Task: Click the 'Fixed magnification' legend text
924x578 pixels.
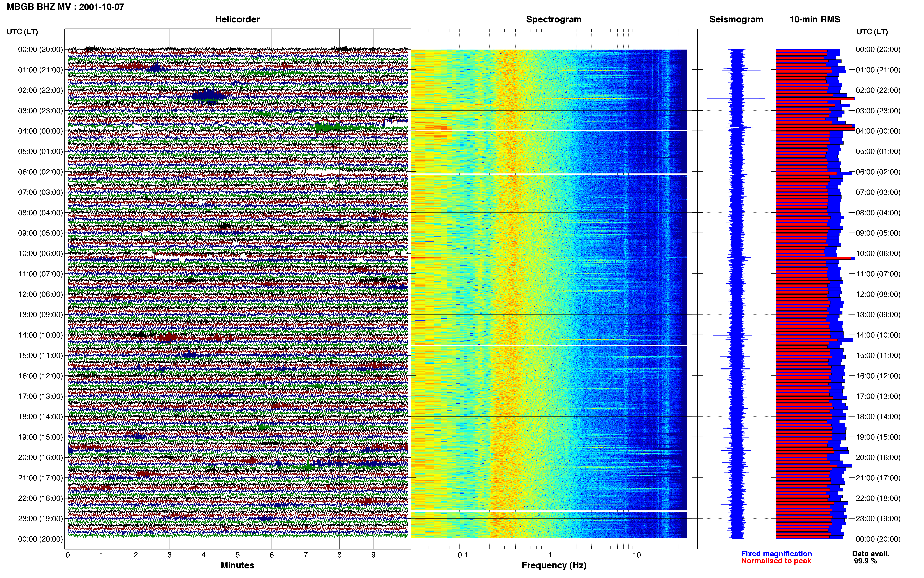Action: (777, 554)
